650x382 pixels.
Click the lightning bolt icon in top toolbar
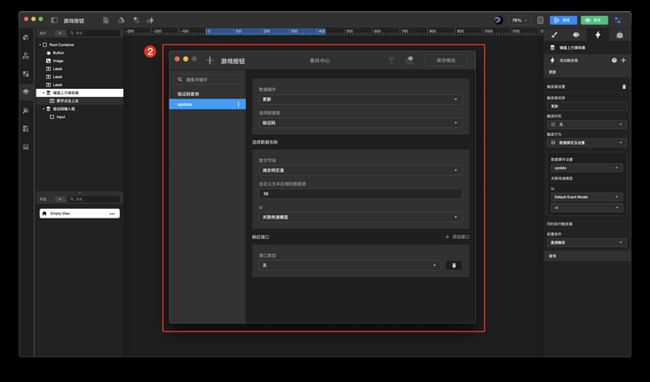(x=150, y=20)
